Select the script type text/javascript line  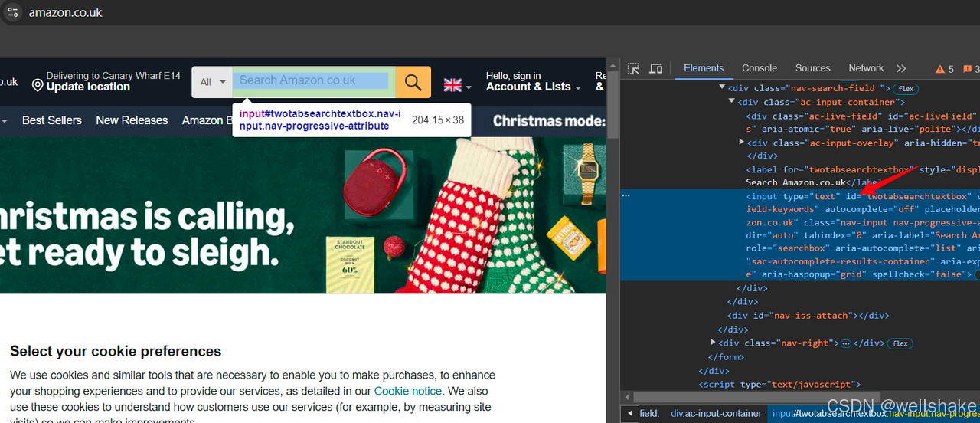click(800, 385)
